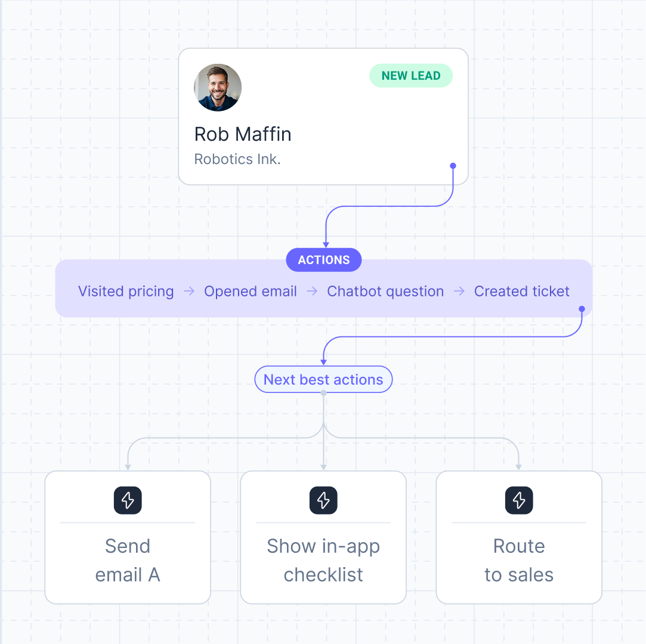Viewport: 646px width, 644px height.
Task: Click the ACTIONS pill label
Action: tap(324, 260)
